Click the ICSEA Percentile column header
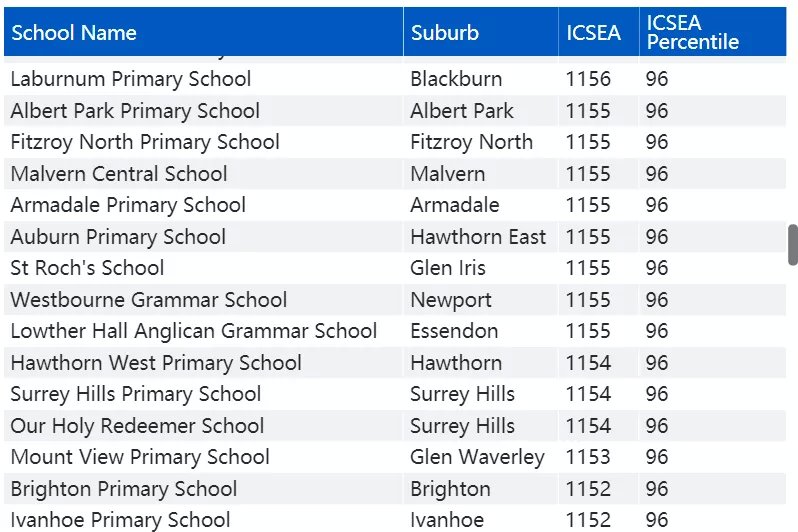Screen dimensions: 798x532 [712, 32]
